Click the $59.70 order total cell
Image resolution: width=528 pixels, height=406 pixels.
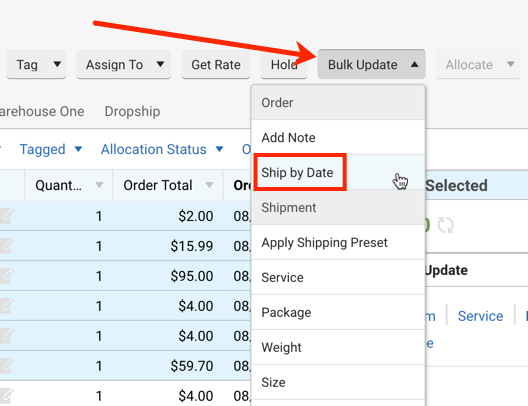pos(168,366)
